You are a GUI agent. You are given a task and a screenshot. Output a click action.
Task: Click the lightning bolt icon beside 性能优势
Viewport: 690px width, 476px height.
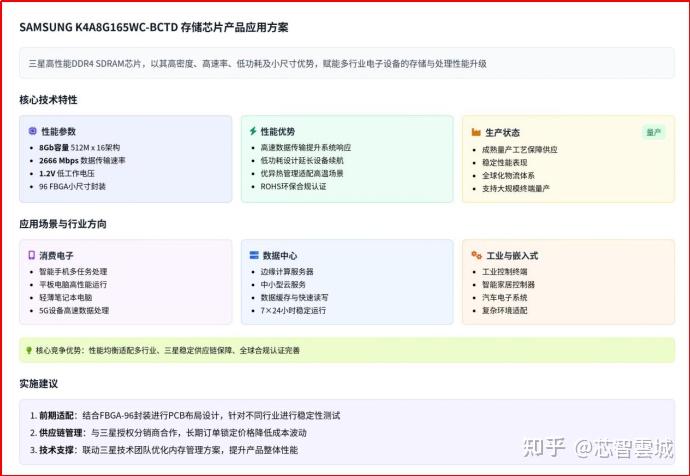point(253,131)
